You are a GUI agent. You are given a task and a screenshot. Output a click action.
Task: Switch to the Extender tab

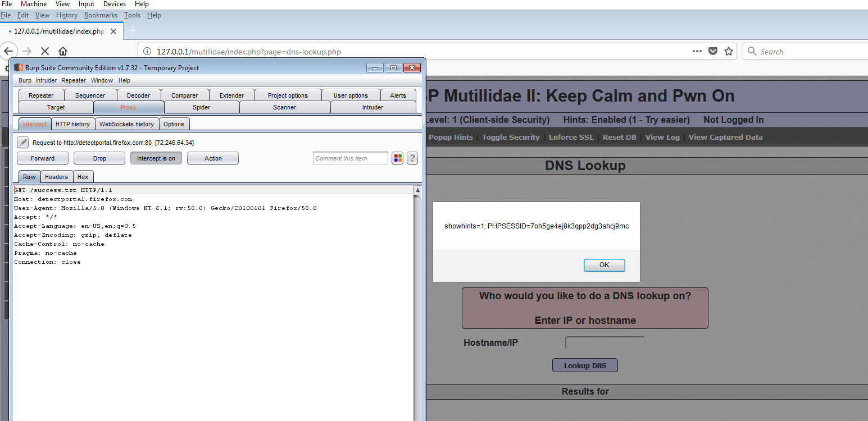231,95
